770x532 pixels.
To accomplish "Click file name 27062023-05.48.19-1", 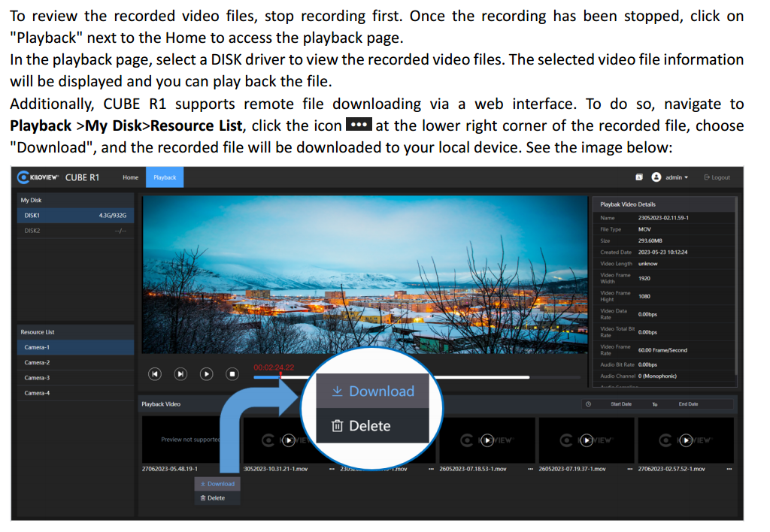I will [x=169, y=469].
